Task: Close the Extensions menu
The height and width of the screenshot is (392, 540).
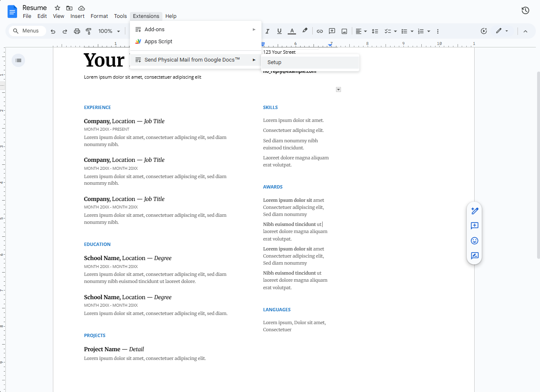Action: [x=146, y=16]
